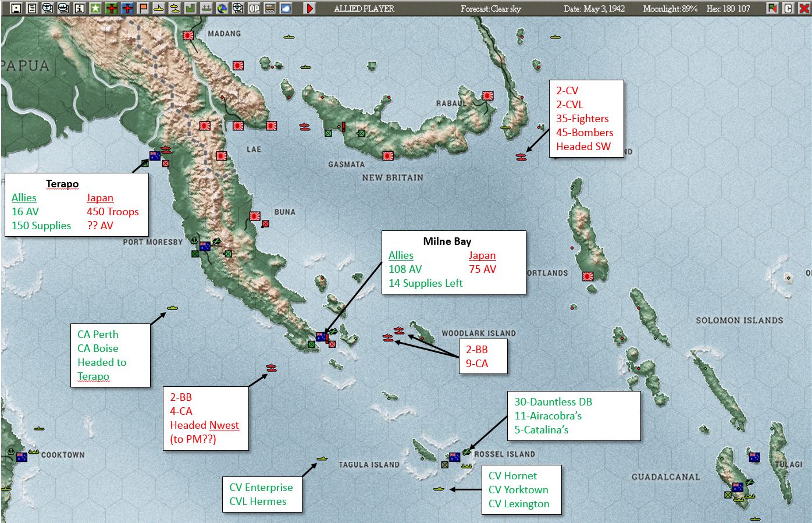Click the green building toolbar icon
The width and height of the screenshot is (812, 523).
190,8
